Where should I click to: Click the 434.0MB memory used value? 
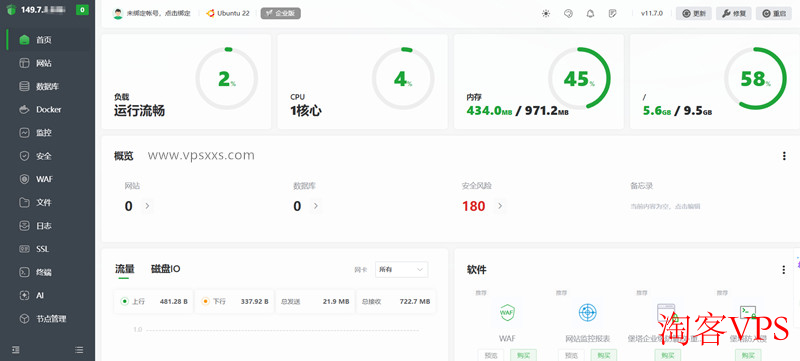489,111
